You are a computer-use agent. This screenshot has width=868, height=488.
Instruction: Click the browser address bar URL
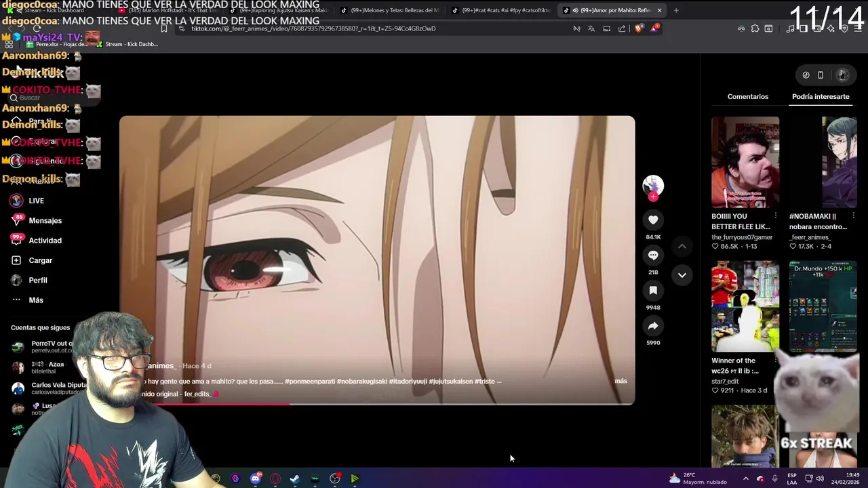(x=313, y=28)
